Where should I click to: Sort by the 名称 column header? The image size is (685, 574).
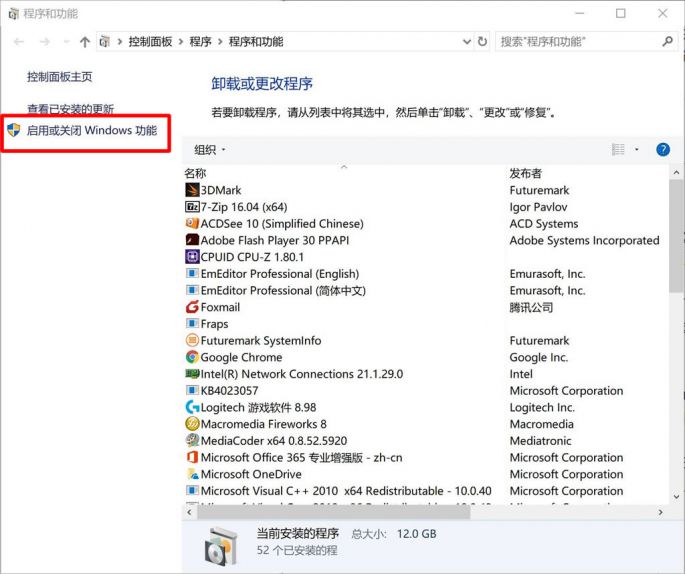click(195, 173)
